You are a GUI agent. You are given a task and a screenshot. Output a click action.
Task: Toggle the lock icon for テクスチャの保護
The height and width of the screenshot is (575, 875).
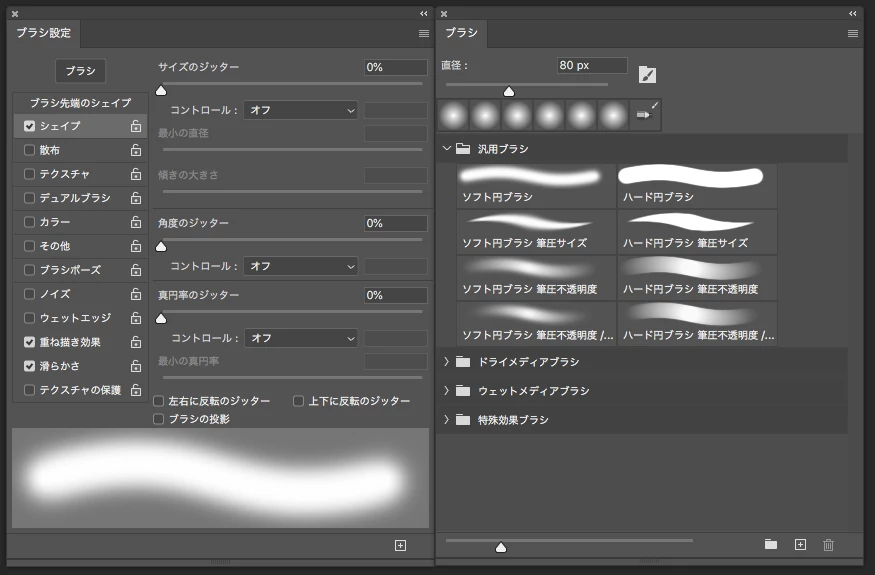coord(136,390)
